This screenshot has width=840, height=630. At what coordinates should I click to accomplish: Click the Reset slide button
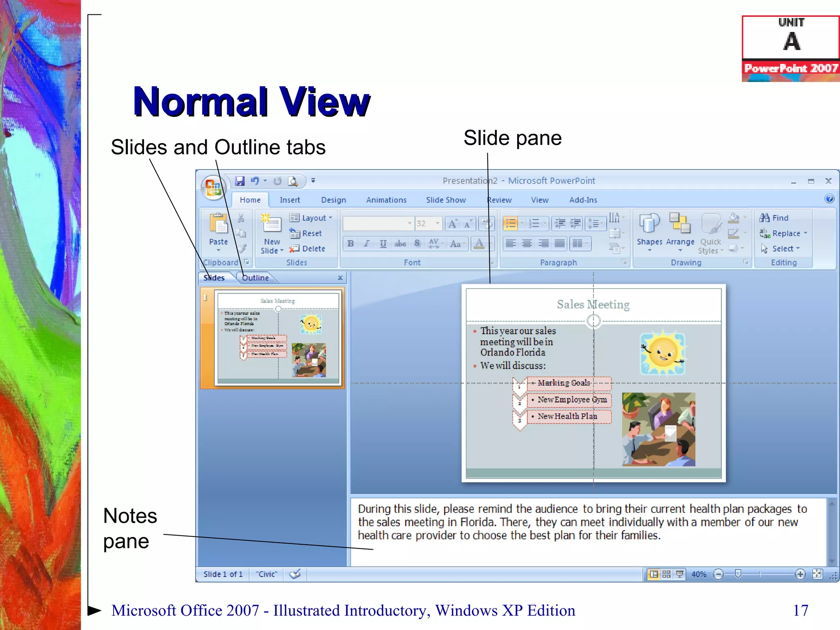pos(306,233)
